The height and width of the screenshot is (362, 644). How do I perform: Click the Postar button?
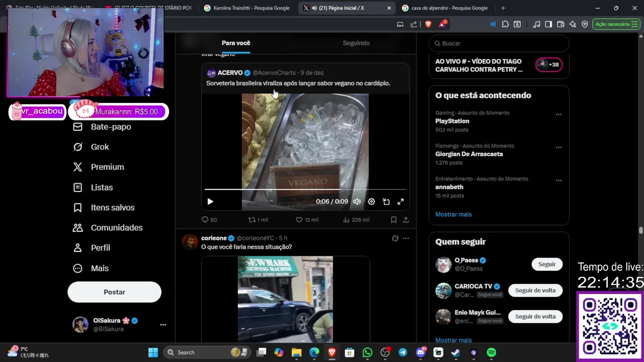[114, 292]
